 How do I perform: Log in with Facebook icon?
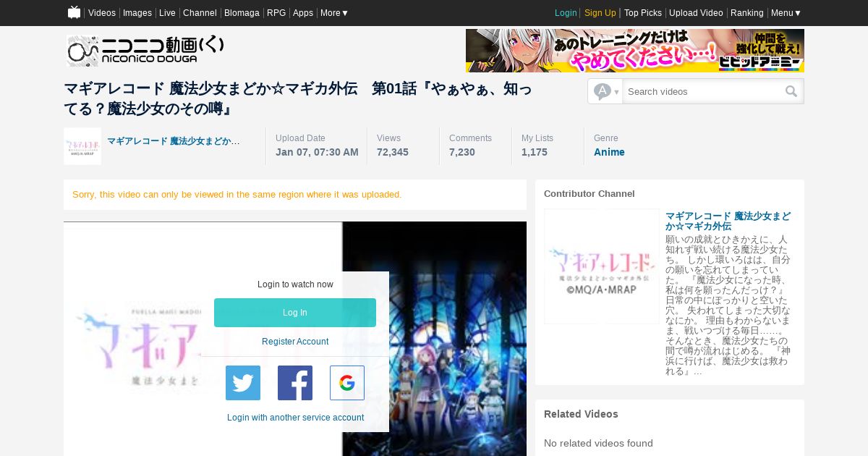click(x=295, y=383)
